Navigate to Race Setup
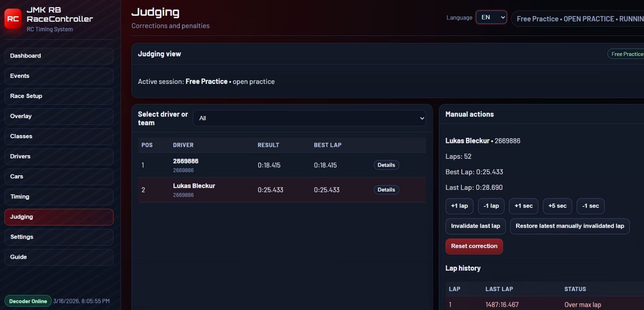Viewport: 644px width, 310px height. 59,96
